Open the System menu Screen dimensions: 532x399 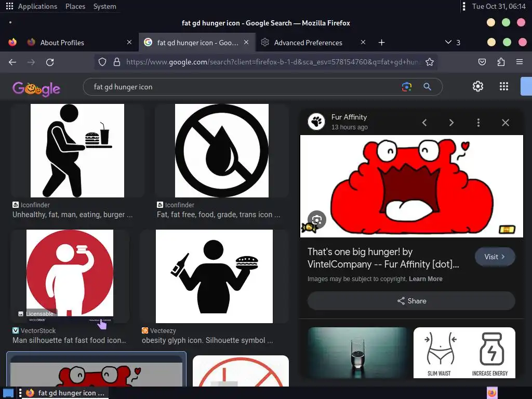click(x=104, y=6)
